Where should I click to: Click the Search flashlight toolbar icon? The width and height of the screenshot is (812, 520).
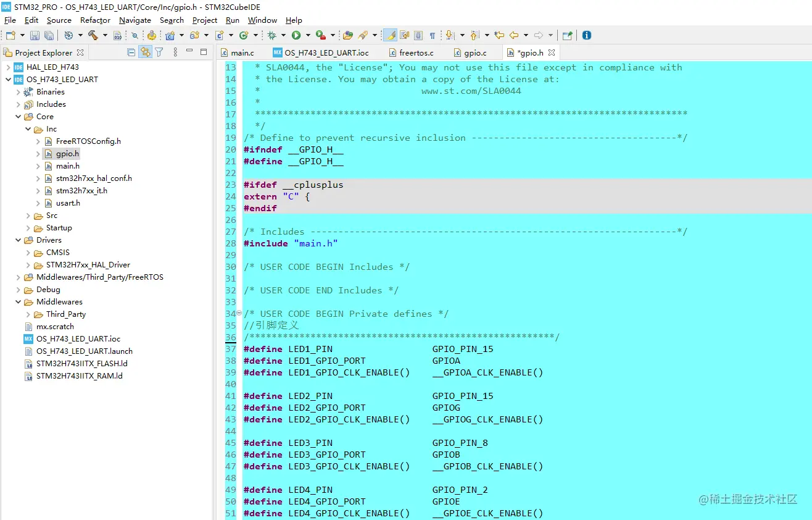[x=363, y=36]
